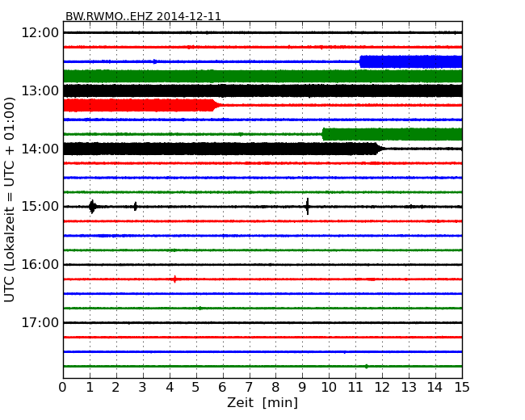Viewport: 525px width, 420px height.
Task: Click x-axis tick label 3
Action: pyautogui.click(x=143, y=388)
